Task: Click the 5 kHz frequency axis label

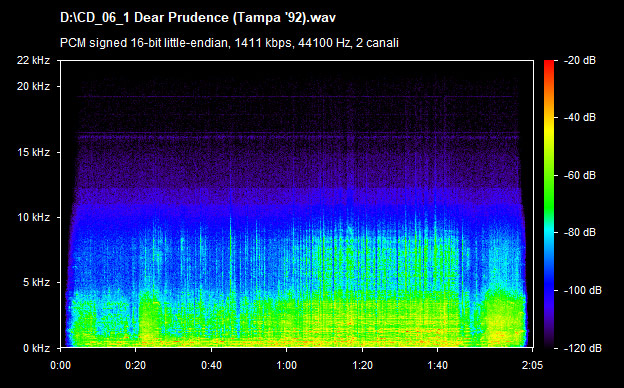Action: pyautogui.click(x=36, y=283)
